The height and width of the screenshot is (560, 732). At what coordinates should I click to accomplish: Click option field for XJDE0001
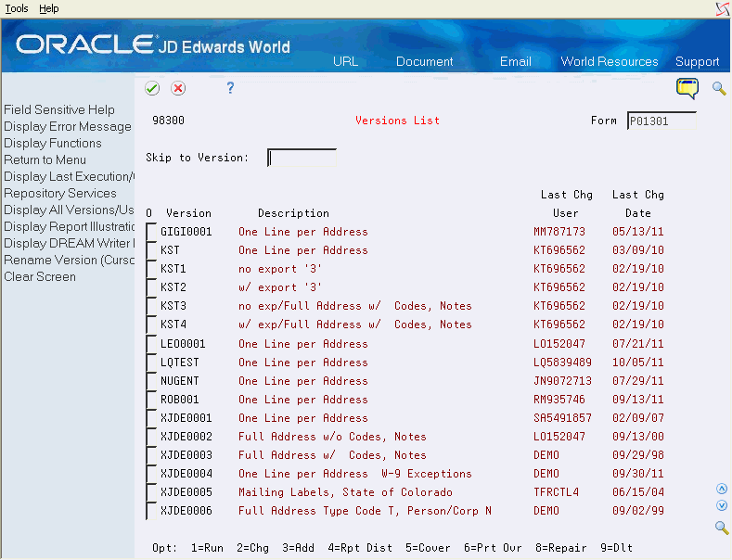pos(151,418)
